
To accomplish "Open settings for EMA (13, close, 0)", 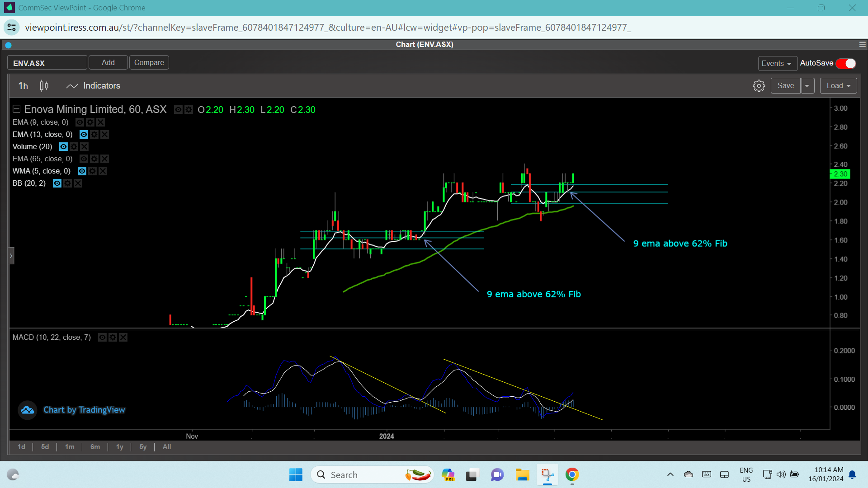I will pos(94,135).
